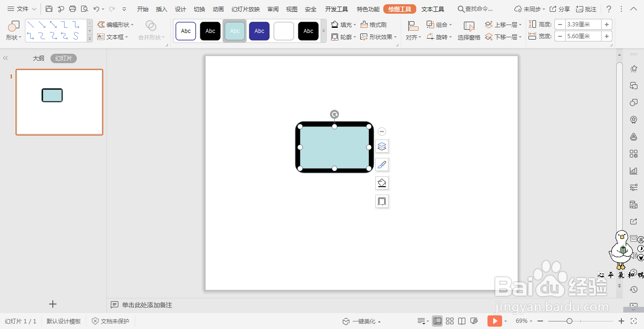Click 一键美化 beautify button

click(362, 321)
